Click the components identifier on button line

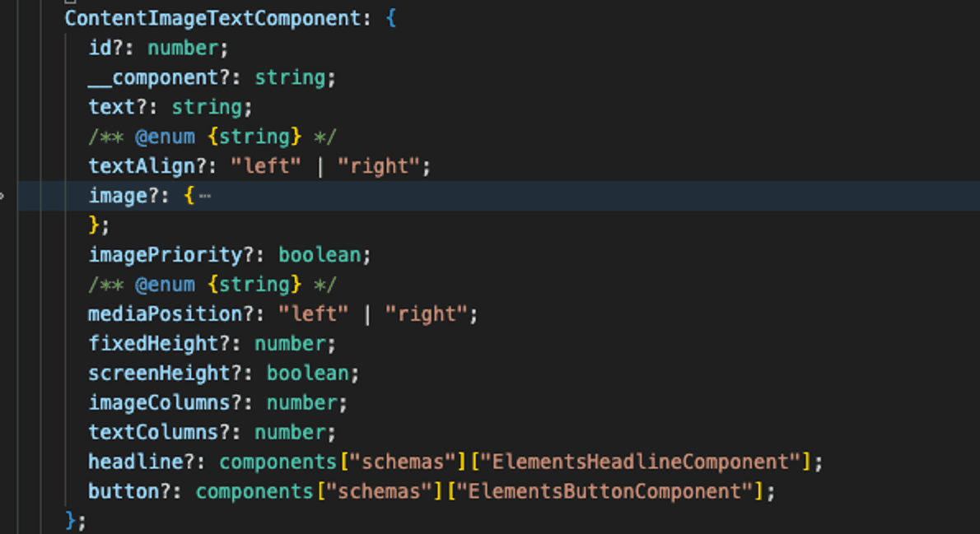(x=254, y=491)
